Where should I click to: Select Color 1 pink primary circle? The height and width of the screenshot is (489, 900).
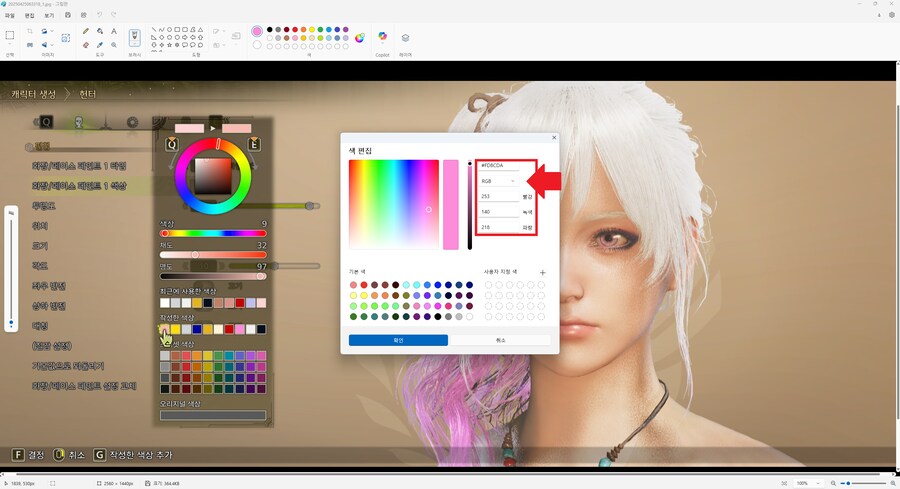tap(257, 31)
